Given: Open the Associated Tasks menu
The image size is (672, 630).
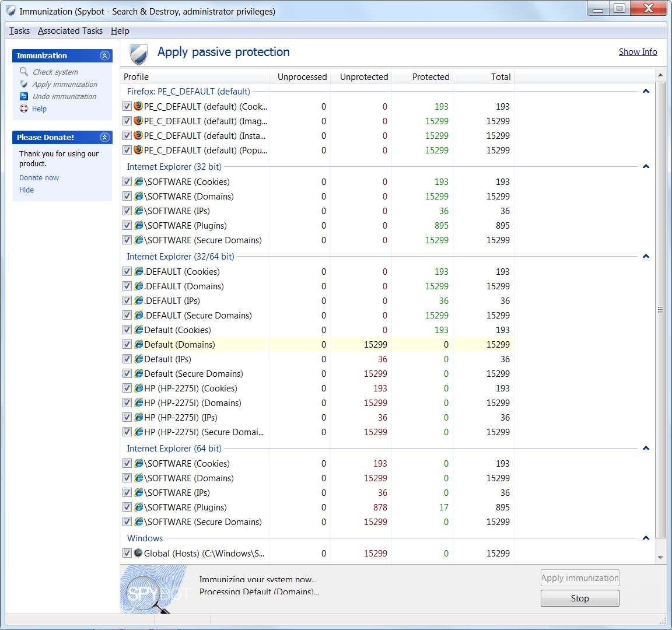Looking at the screenshot, I should (x=70, y=31).
